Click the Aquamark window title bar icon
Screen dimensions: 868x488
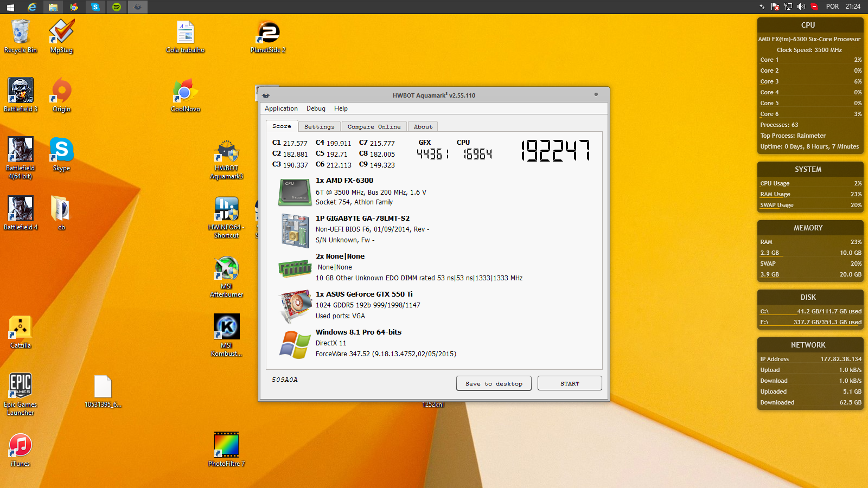click(266, 95)
